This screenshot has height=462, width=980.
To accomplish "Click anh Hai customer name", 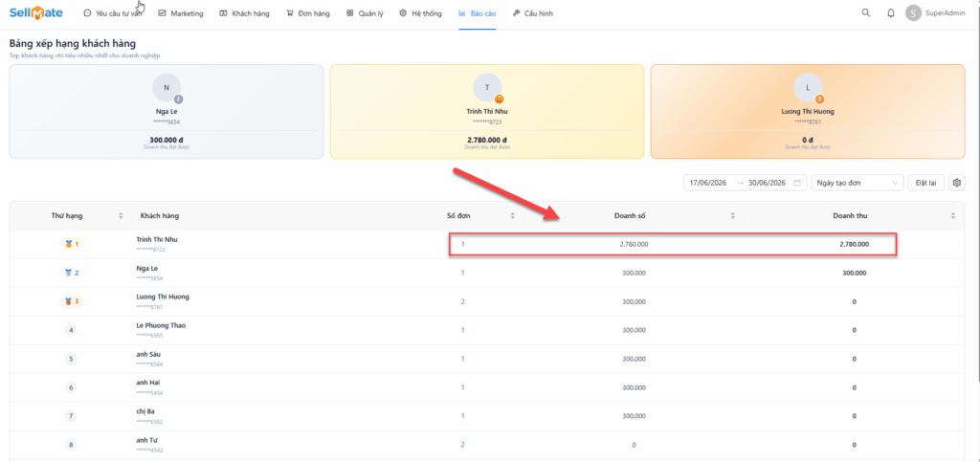I will tap(148, 382).
